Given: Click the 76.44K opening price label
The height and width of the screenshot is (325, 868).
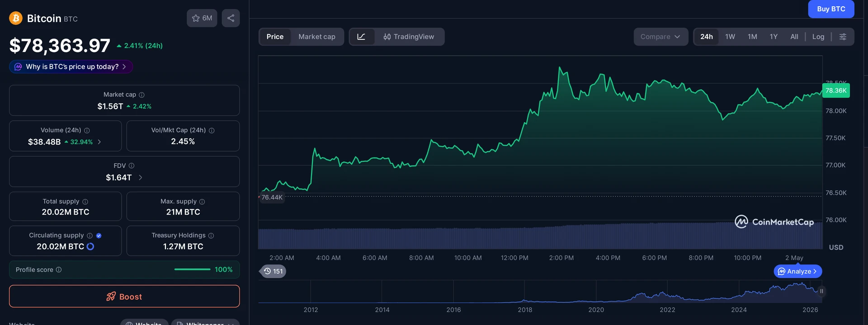Looking at the screenshot, I should 272,197.
